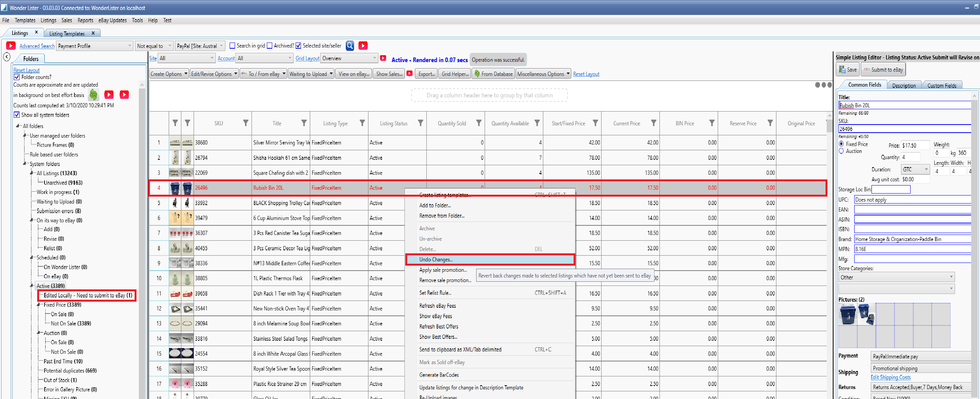Collapse the System folders tree node
The height and width of the screenshot is (399, 980).
pyautogui.click(x=25, y=164)
